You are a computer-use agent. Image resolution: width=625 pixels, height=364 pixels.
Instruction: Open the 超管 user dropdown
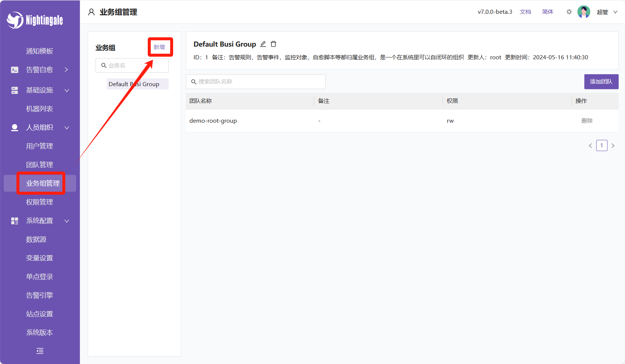tap(607, 12)
